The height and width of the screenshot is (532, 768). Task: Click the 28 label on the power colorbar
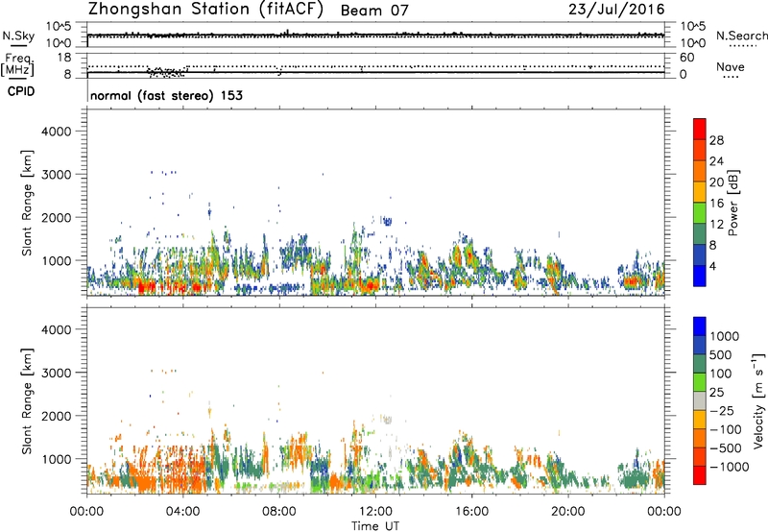(x=716, y=140)
